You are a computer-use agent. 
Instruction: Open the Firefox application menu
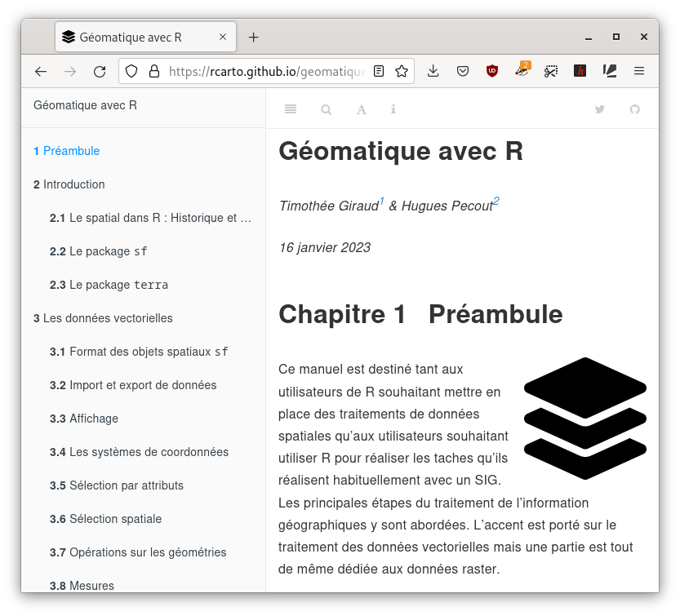click(639, 71)
